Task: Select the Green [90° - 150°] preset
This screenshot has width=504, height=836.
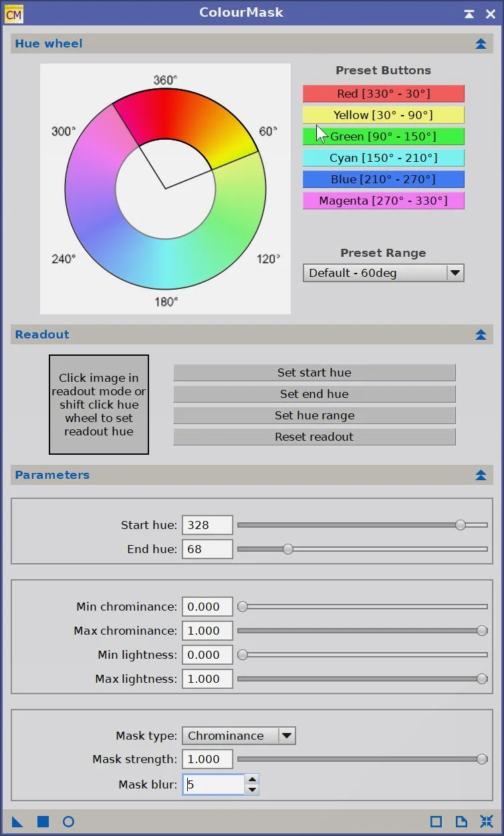Action: click(384, 136)
